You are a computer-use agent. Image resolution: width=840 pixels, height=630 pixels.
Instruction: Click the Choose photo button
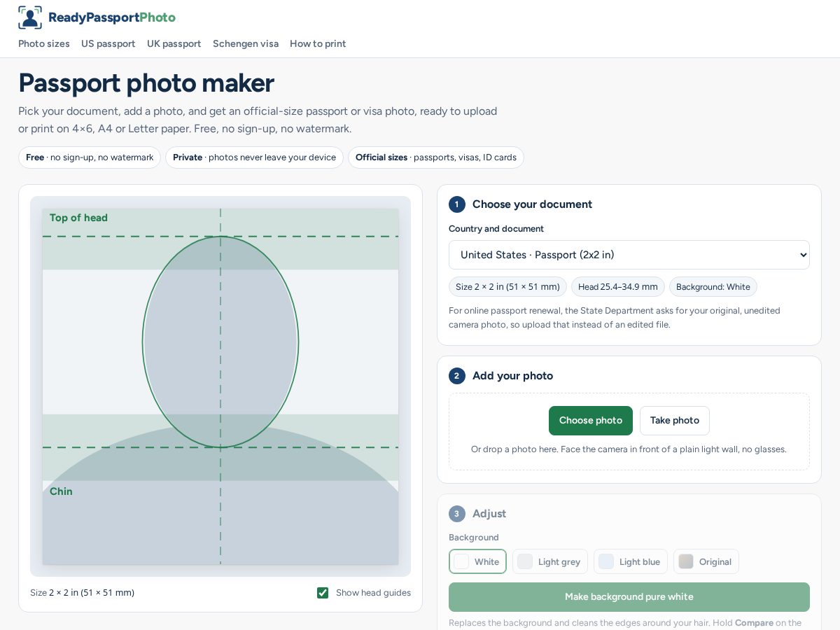click(x=591, y=421)
